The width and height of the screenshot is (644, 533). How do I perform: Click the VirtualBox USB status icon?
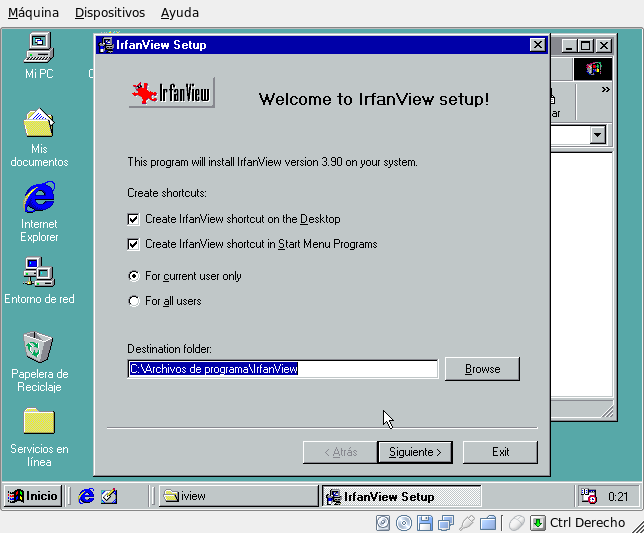pos(467,523)
